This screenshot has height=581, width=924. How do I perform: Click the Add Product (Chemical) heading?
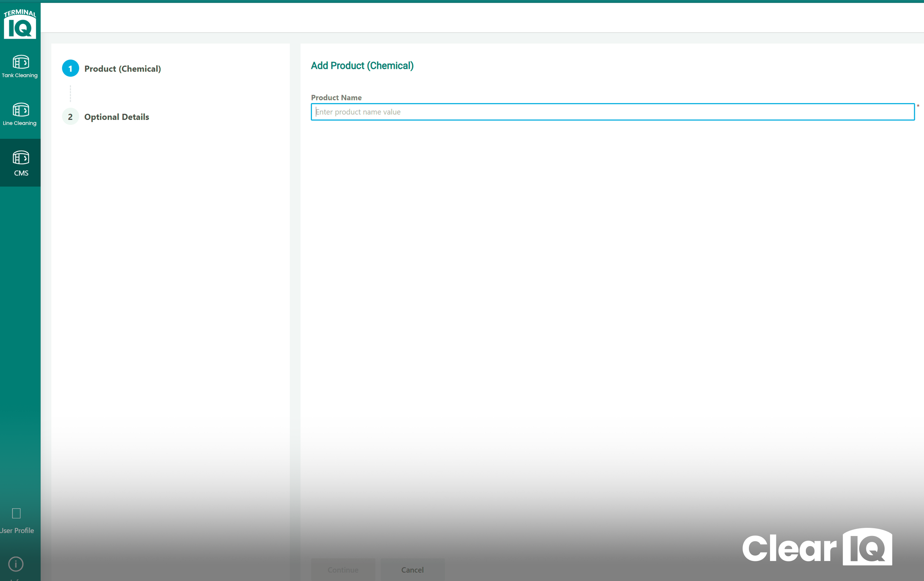point(362,66)
